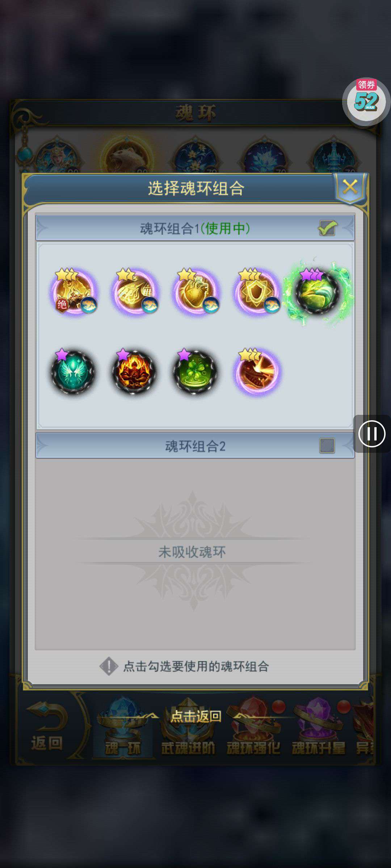Screen dimensions: 391x868
Task: Check the 魂环组合2 checkbox
Action: coord(327,446)
